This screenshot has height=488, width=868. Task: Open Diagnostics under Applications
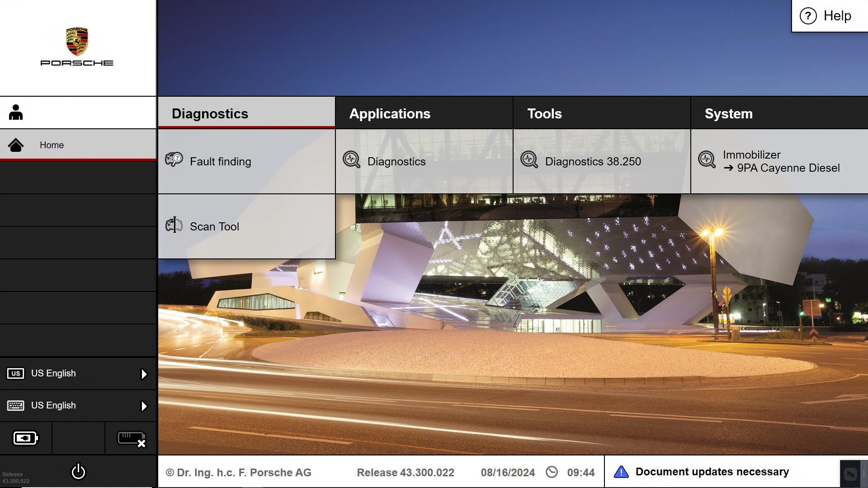(x=424, y=161)
